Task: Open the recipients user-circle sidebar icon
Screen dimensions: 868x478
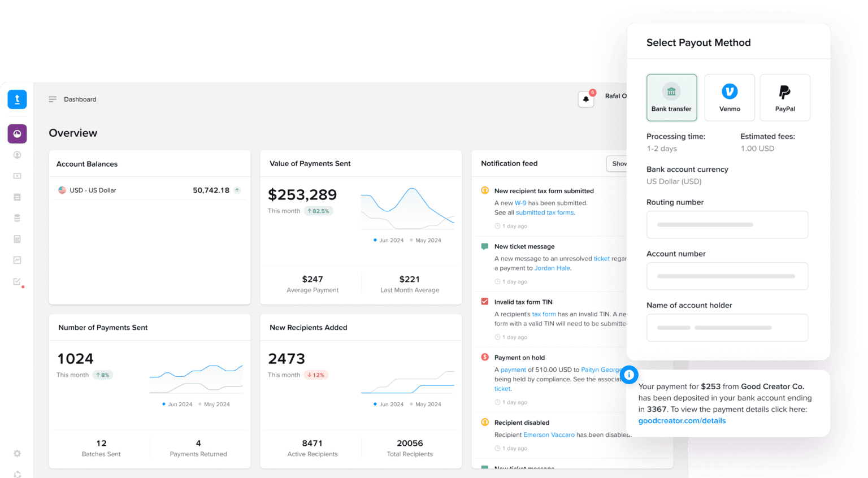Action: point(17,155)
